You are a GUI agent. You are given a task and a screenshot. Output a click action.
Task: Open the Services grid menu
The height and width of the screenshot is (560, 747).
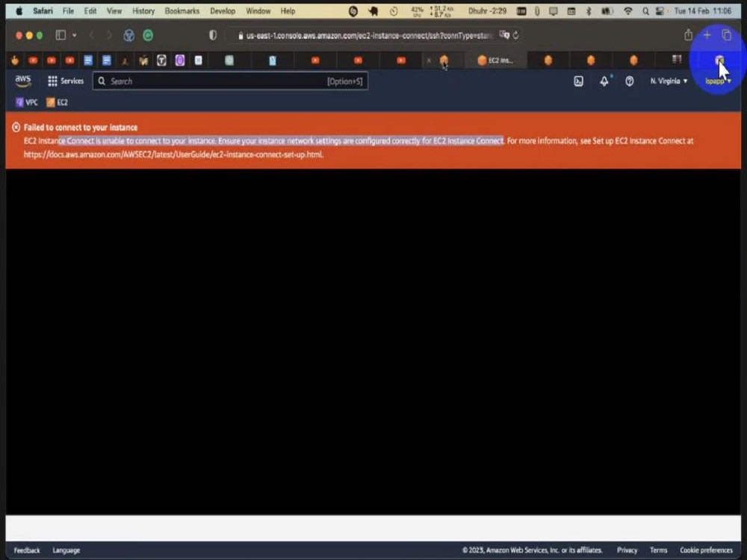pyautogui.click(x=66, y=81)
